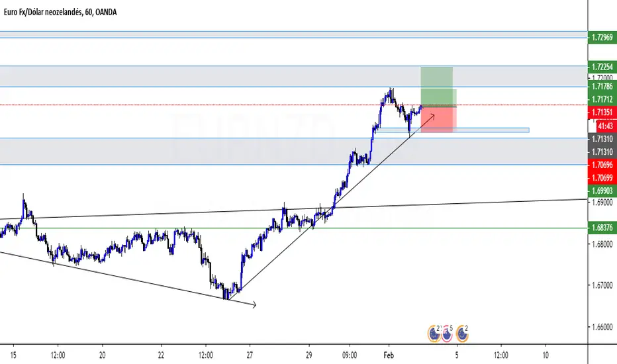
Task: Click the 22 date on time axis
Action: point(161,355)
